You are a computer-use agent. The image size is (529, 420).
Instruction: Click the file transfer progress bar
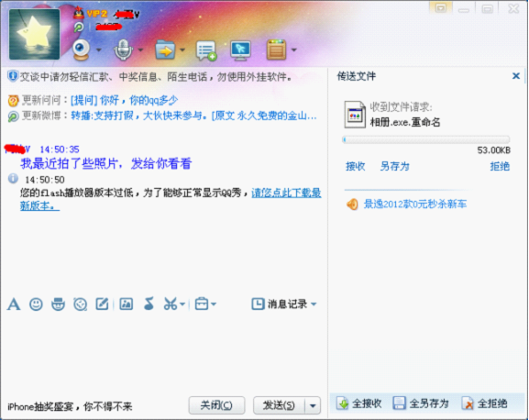click(x=425, y=139)
